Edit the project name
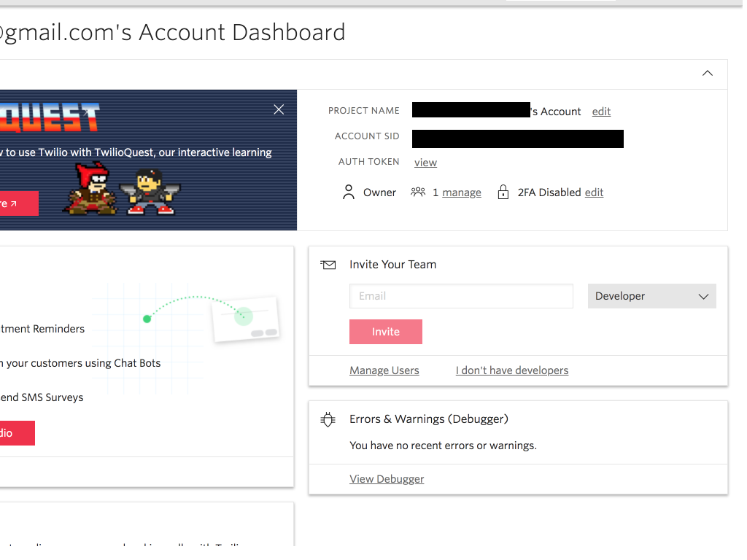Image resolution: width=747 pixels, height=560 pixels. click(x=601, y=112)
